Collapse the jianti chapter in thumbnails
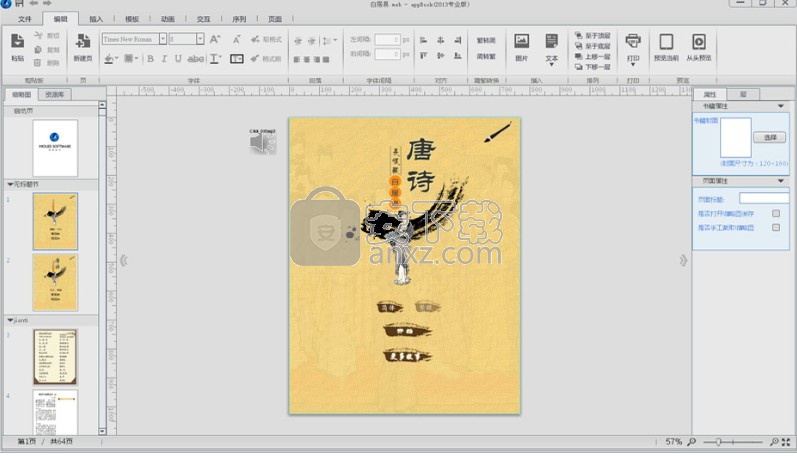This screenshot has height=456, width=797. click(10, 320)
